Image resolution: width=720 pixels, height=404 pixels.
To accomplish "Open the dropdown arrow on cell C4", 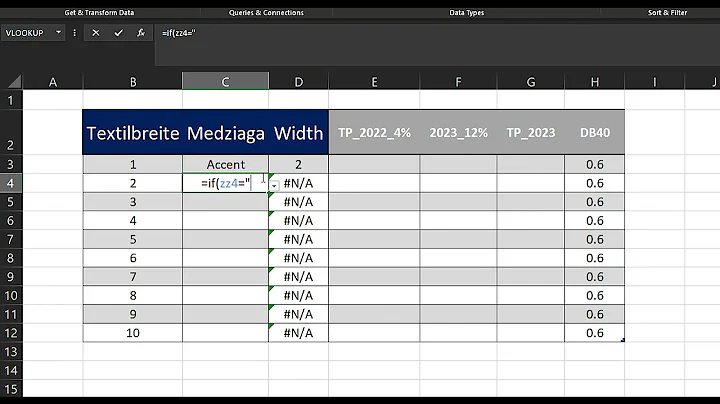I will point(274,185).
